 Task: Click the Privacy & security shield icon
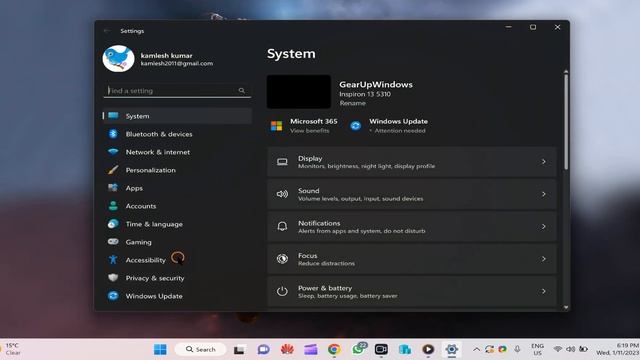[113, 278]
